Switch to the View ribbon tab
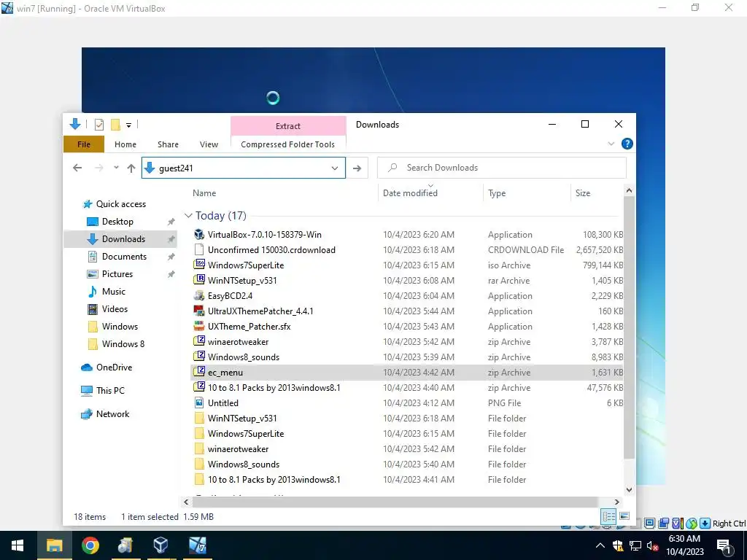Screen dimensions: 747x560 209,144
